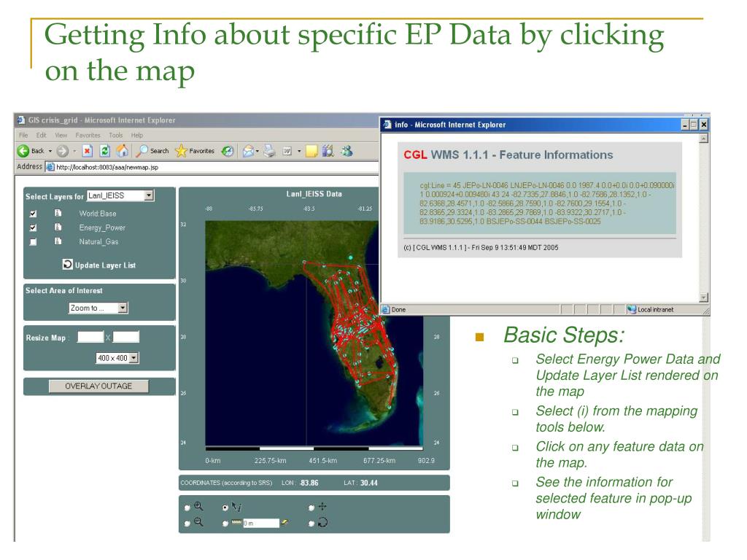This screenshot has width=747, height=560.
Task: Uncheck the Energy_Power layer checkbox
Action: point(33,227)
